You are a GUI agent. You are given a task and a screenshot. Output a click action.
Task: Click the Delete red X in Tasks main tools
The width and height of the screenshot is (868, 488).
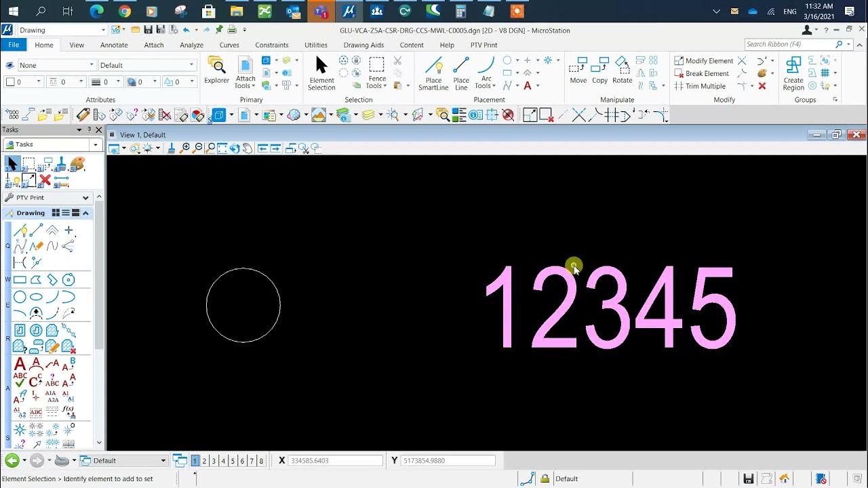45,180
